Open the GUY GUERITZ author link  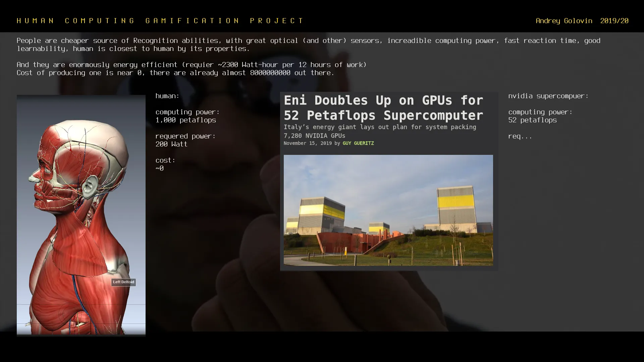tap(358, 143)
